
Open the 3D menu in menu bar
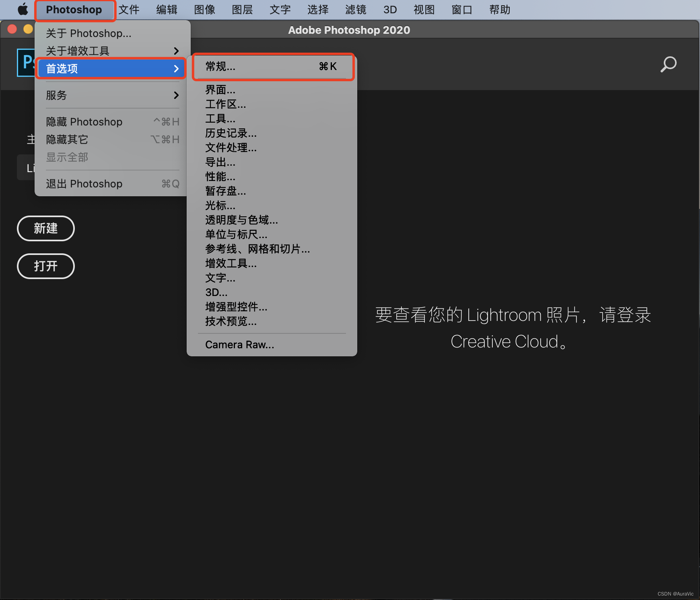(390, 10)
